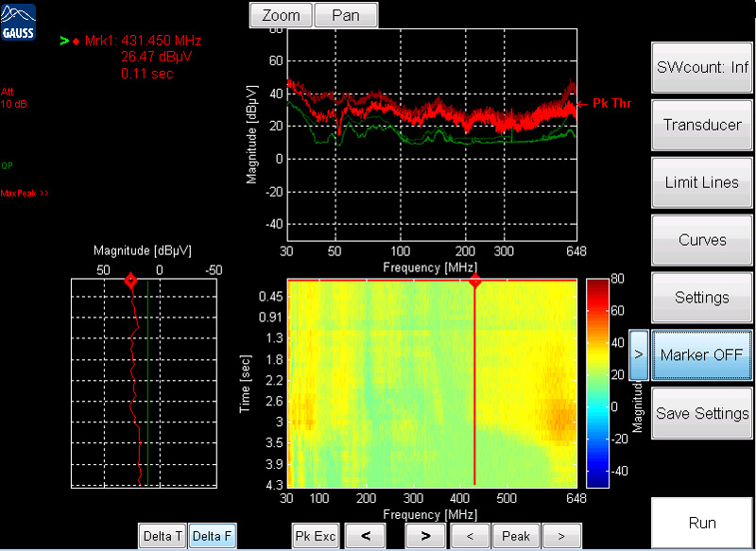The height and width of the screenshot is (551, 756).
Task: Open the SWcount: Inf setting
Action: click(x=702, y=67)
